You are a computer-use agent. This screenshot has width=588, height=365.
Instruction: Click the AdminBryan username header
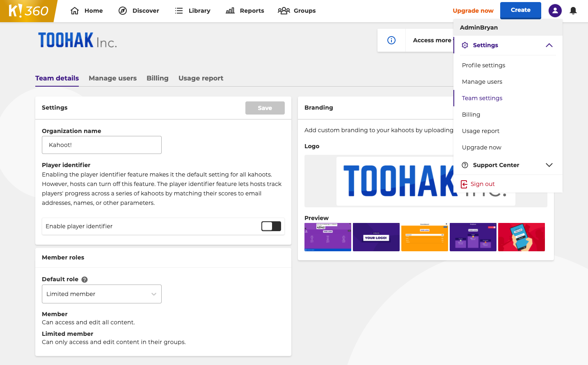coord(479,28)
